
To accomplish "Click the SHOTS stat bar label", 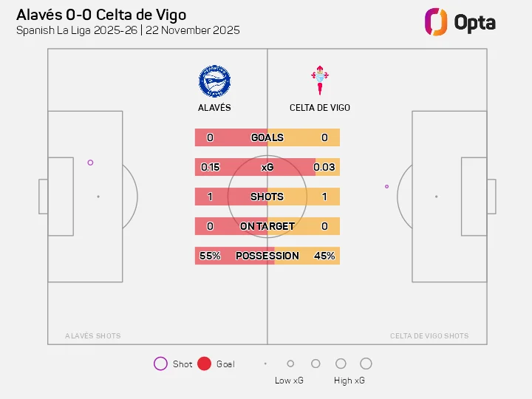I will coord(267,197).
